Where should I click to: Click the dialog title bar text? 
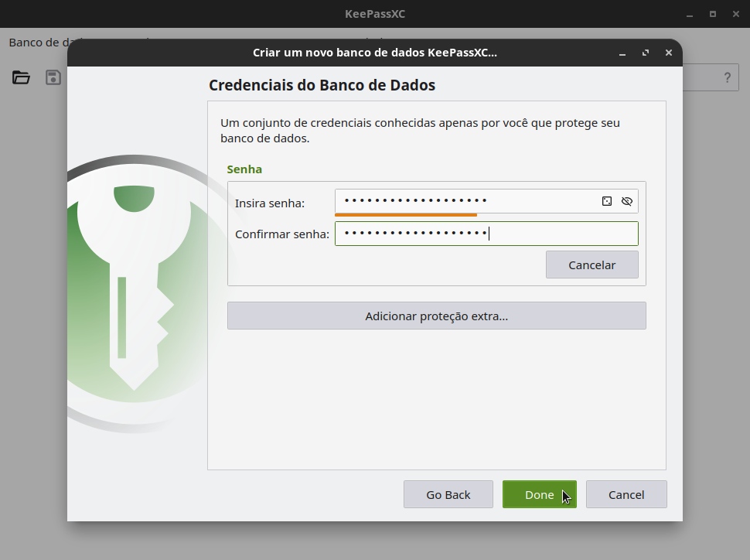coord(375,53)
